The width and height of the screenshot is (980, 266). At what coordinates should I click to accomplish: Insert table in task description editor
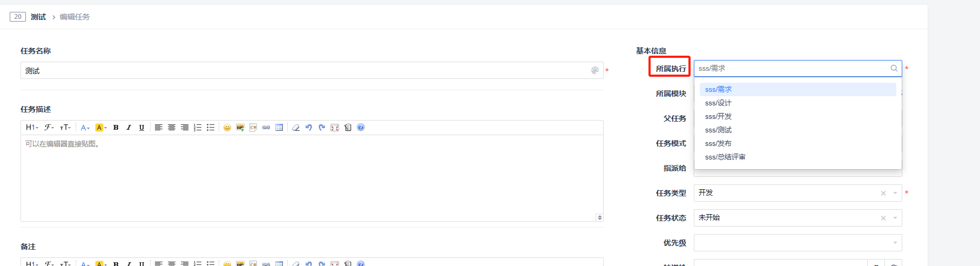click(x=279, y=128)
